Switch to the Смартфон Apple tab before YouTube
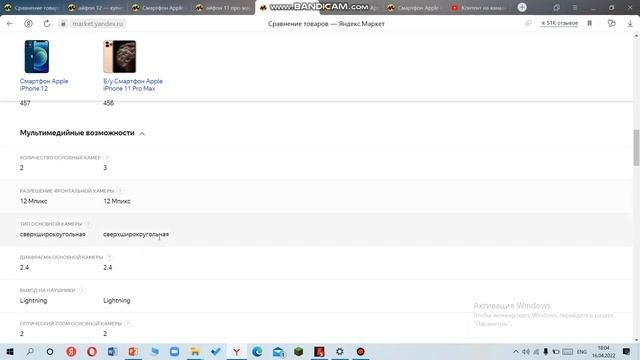 [414, 8]
